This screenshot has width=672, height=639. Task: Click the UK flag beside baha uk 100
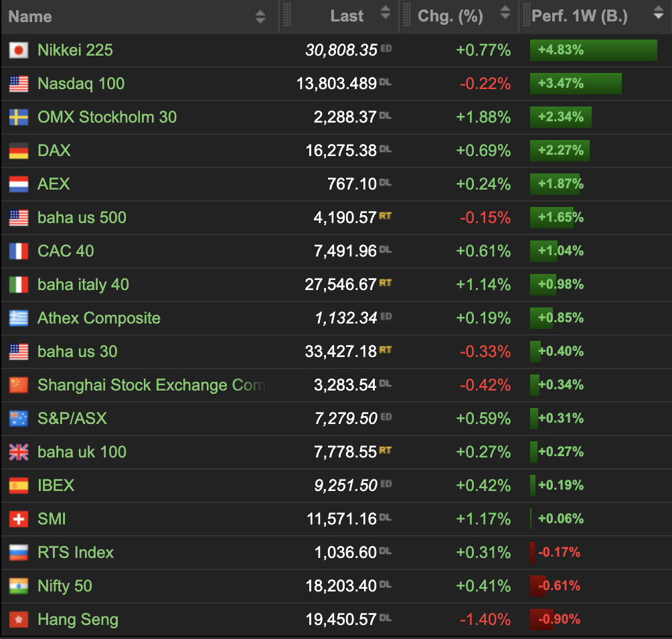19,452
